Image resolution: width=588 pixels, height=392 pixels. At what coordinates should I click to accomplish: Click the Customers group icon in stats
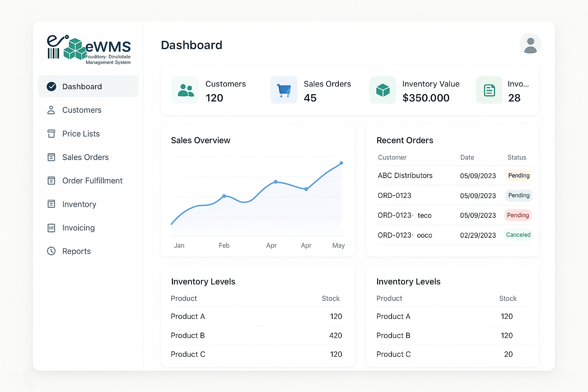point(185,90)
